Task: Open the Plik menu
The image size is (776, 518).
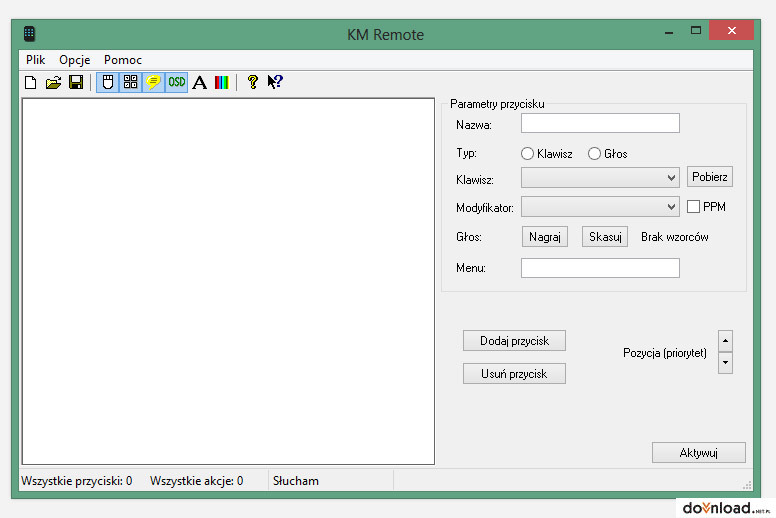Action: click(x=36, y=60)
